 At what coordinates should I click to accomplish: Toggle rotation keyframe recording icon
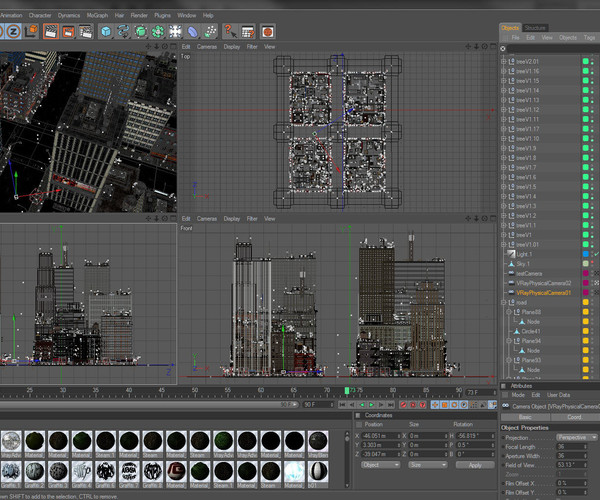[x=454, y=404]
